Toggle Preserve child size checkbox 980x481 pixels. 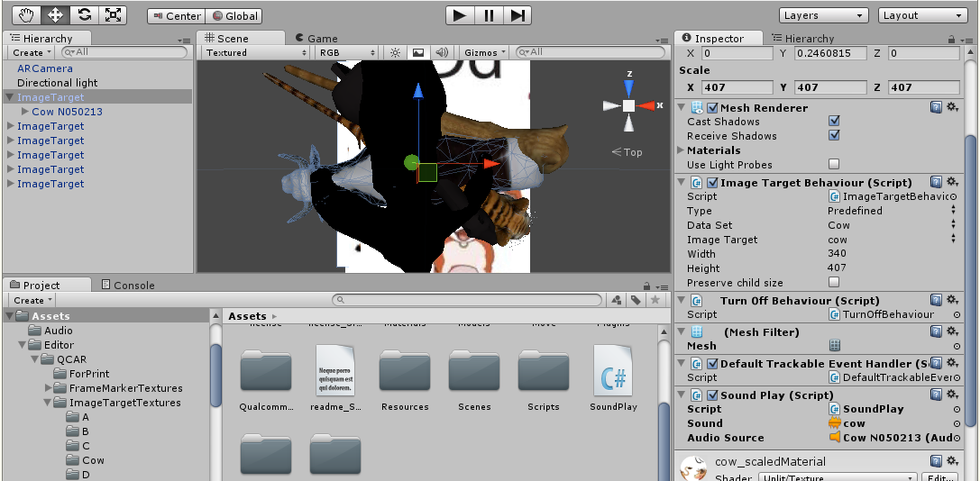[834, 283]
